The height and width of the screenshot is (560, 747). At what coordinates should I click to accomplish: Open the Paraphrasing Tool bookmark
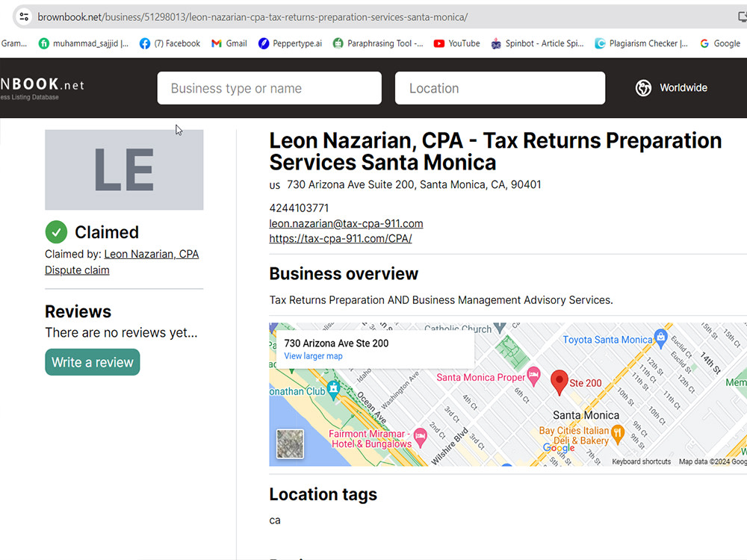[x=378, y=43]
